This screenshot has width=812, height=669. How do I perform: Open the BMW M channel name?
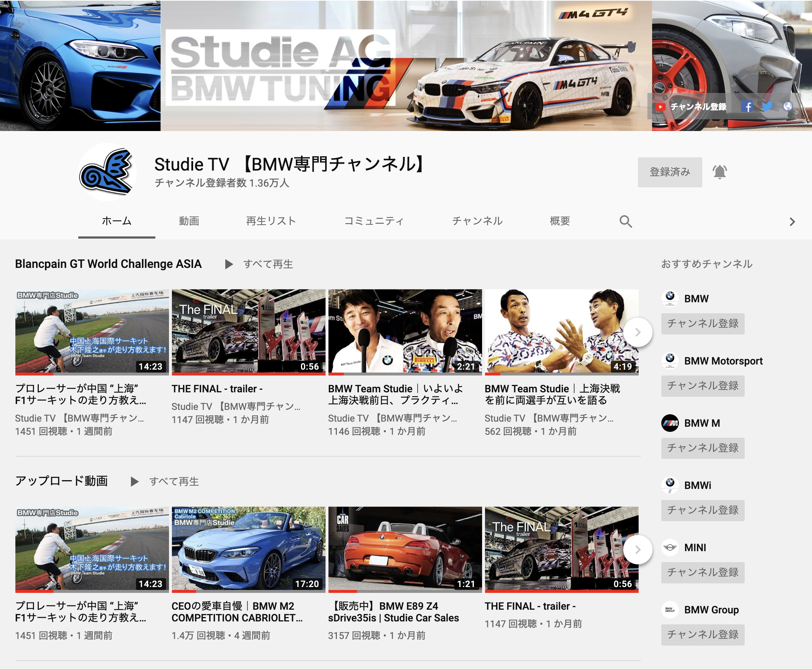click(702, 423)
